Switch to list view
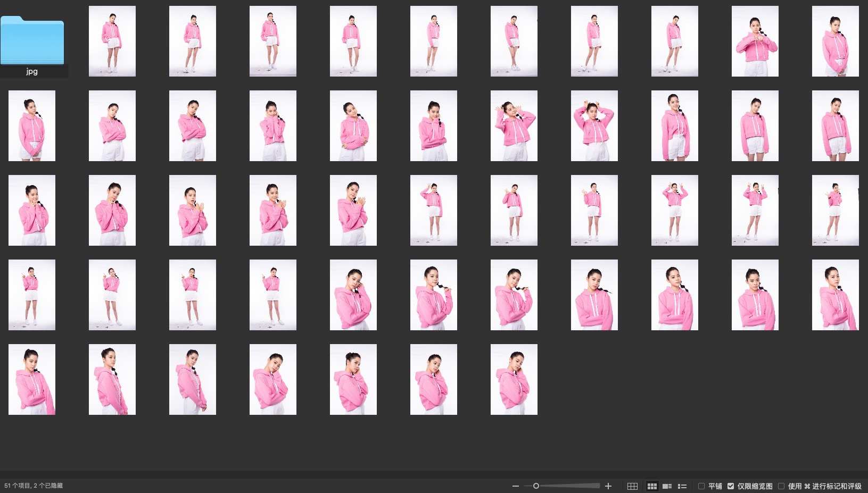Viewport: 868px width, 493px height. point(682,486)
